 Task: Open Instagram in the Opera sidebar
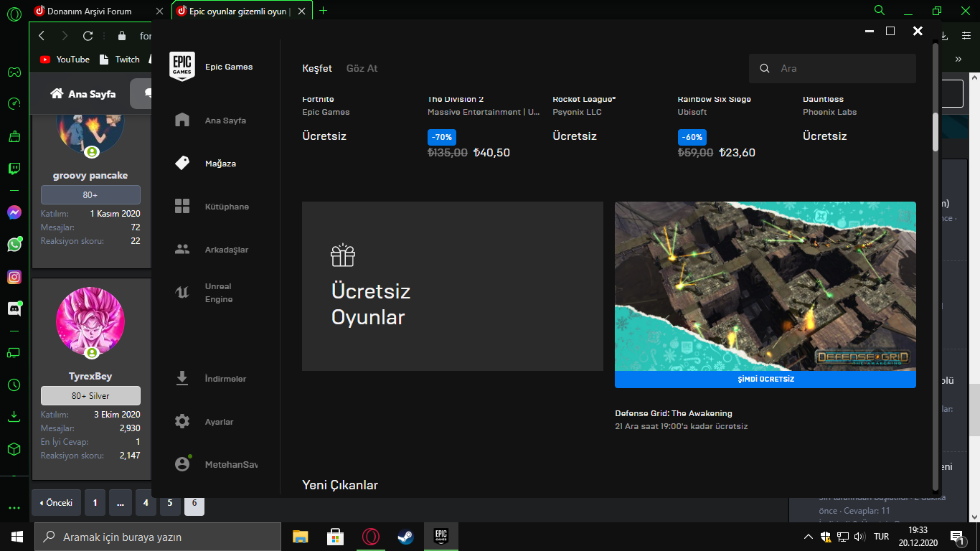(x=14, y=277)
